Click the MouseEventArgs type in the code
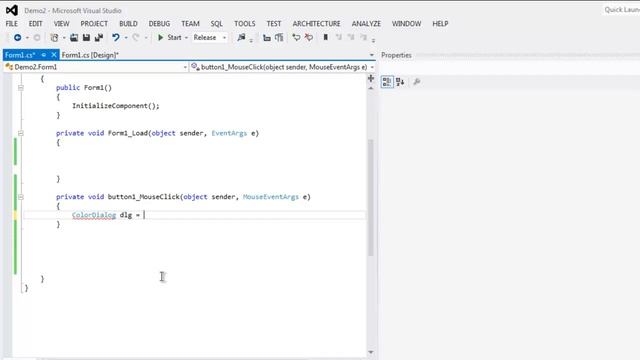 click(x=271, y=197)
